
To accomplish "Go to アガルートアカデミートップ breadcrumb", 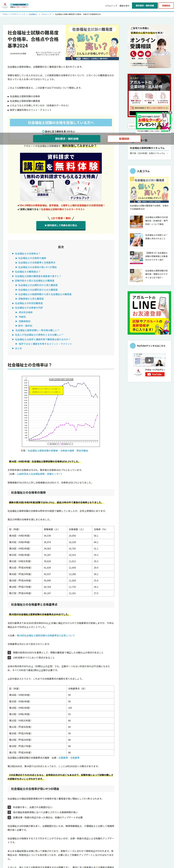I will pyautogui.click(x=13, y=14).
